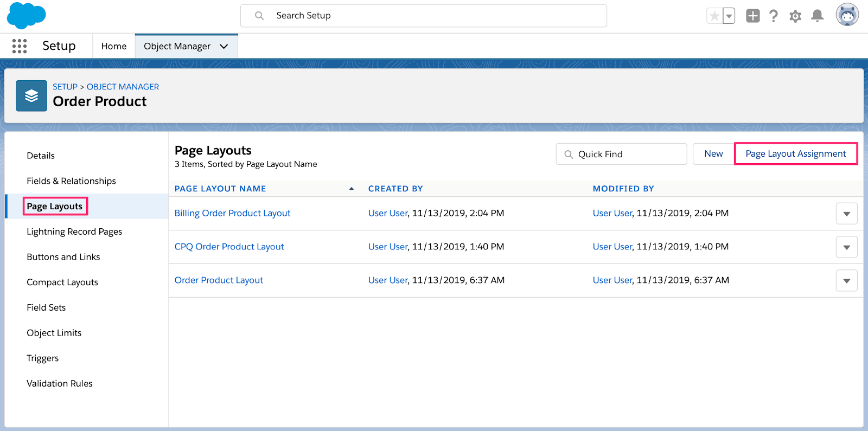This screenshot has height=431, width=868.
Task: Open the user profile avatar
Action: (x=847, y=15)
